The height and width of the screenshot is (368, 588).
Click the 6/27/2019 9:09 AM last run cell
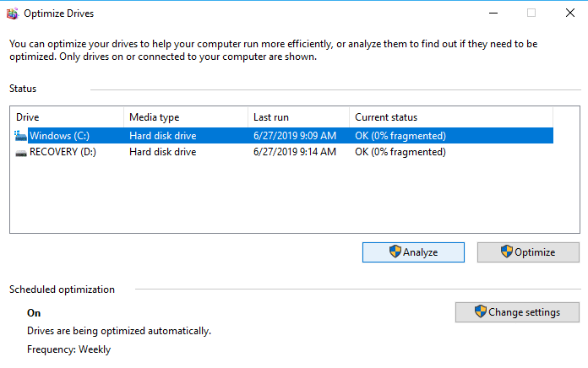pos(294,135)
